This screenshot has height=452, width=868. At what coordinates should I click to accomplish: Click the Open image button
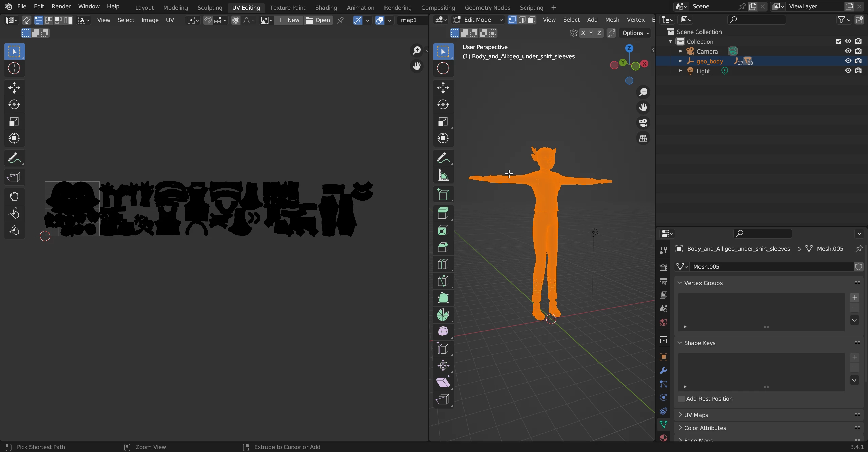tap(318, 20)
